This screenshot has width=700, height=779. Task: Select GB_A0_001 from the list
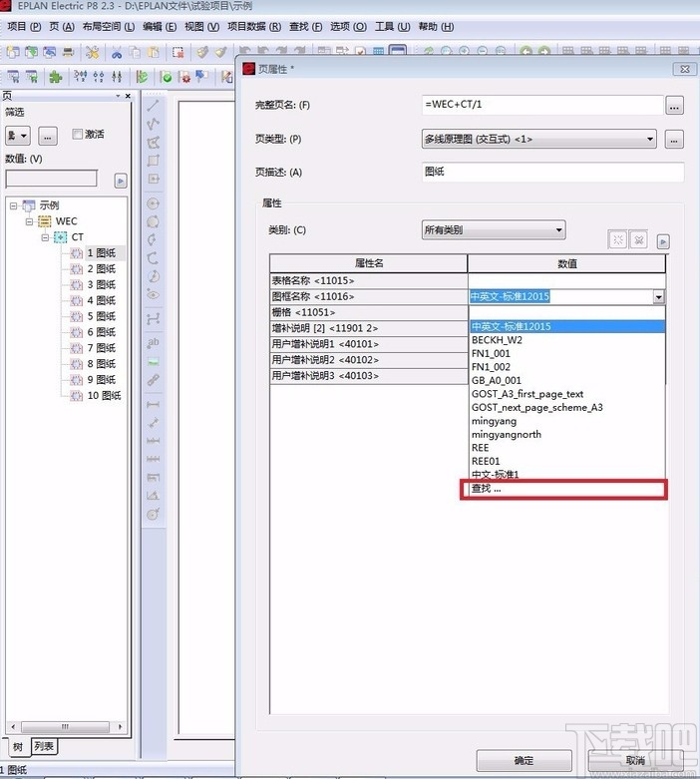566,381
